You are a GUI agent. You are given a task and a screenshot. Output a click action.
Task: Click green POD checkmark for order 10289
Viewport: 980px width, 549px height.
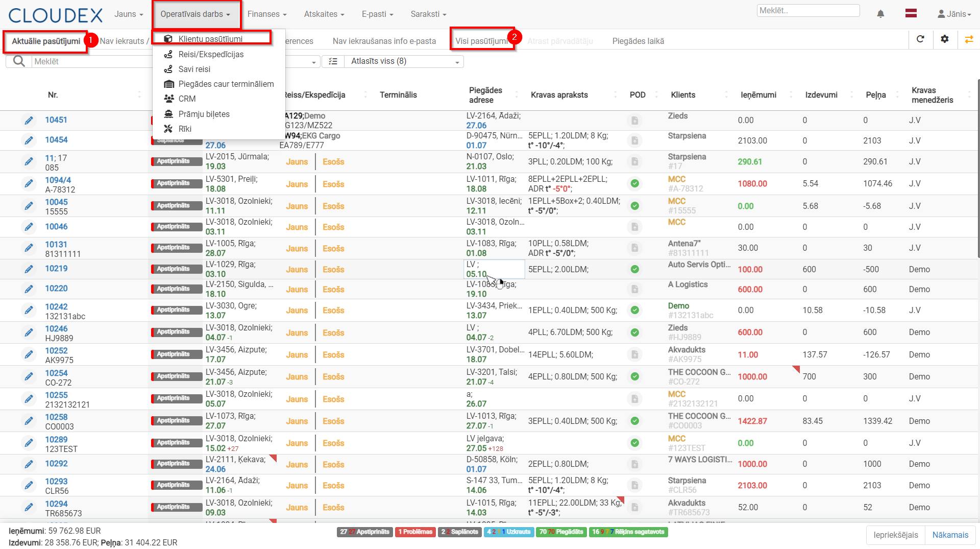click(634, 443)
